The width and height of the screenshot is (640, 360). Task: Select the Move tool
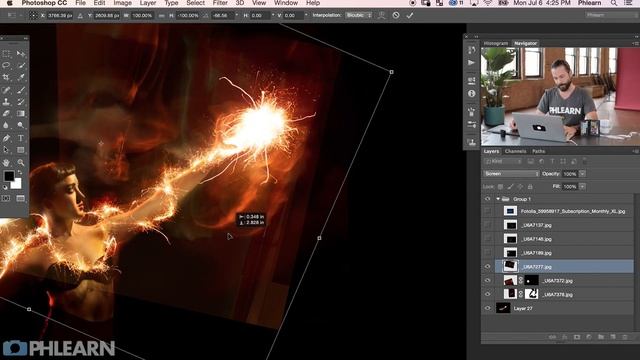coord(21,53)
